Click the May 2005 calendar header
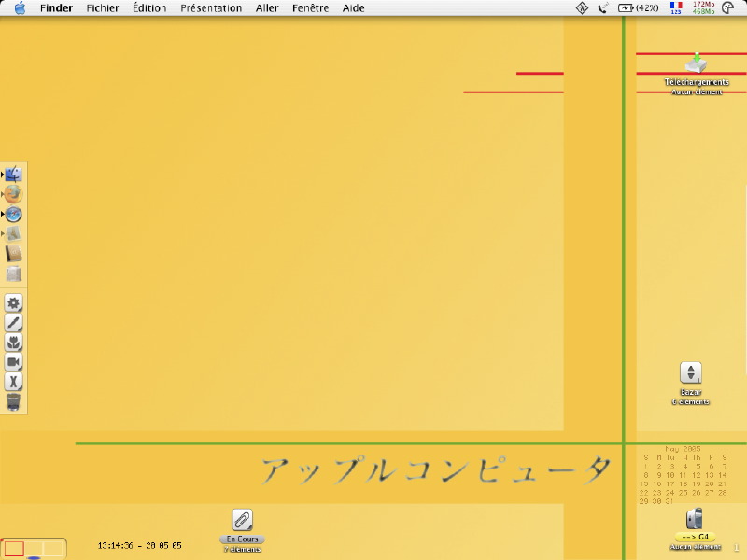 (x=683, y=449)
